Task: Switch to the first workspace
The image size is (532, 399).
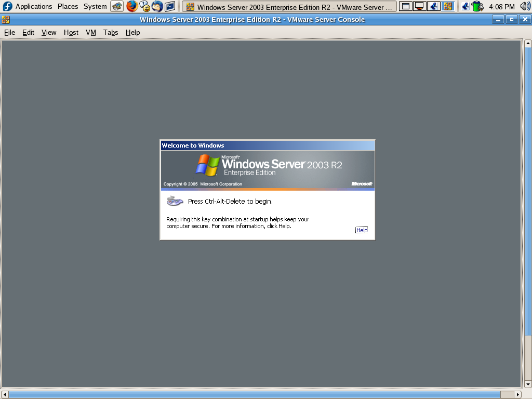Action: point(405,6)
